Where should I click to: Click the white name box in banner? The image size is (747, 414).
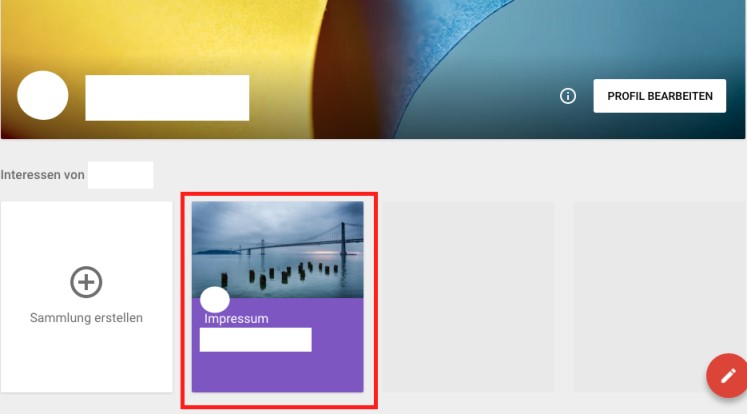[x=167, y=98]
